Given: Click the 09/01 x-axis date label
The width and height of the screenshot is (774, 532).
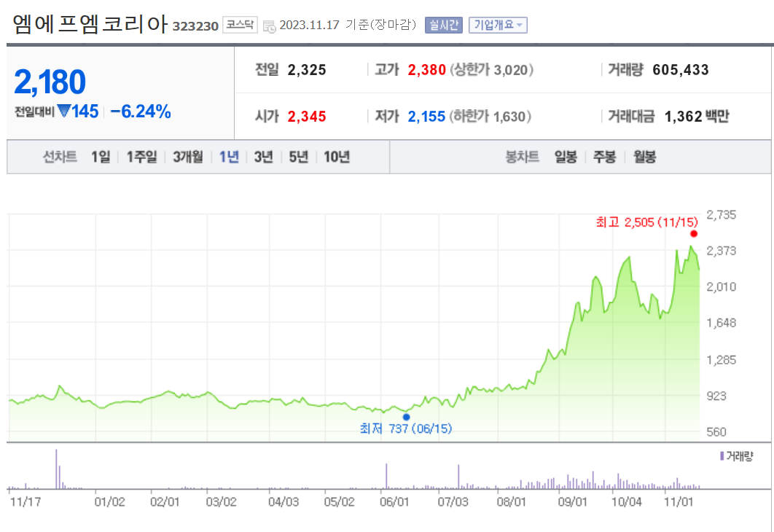Looking at the screenshot, I should [573, 502].
